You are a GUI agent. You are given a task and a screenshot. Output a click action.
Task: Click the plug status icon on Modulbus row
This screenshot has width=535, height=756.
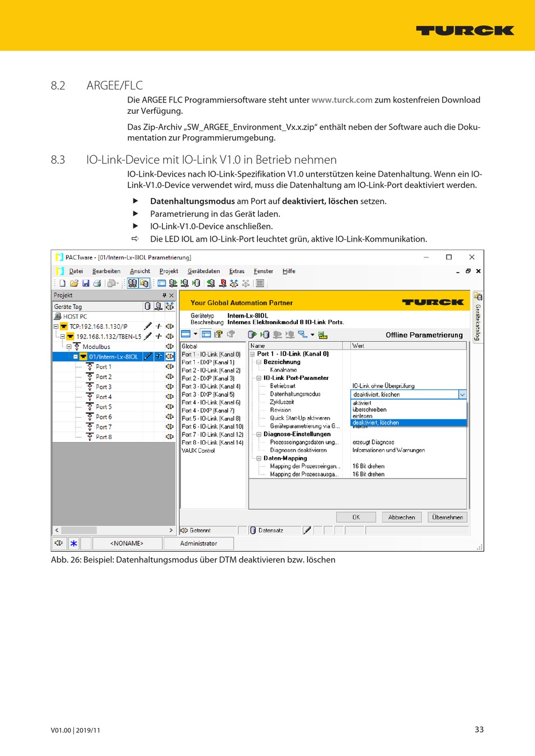pos(170,347)
